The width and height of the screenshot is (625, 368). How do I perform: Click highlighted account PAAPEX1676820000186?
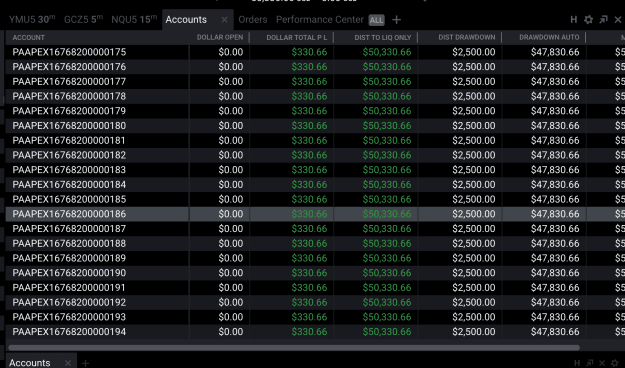pyautogui.click(x=69, y=214)
